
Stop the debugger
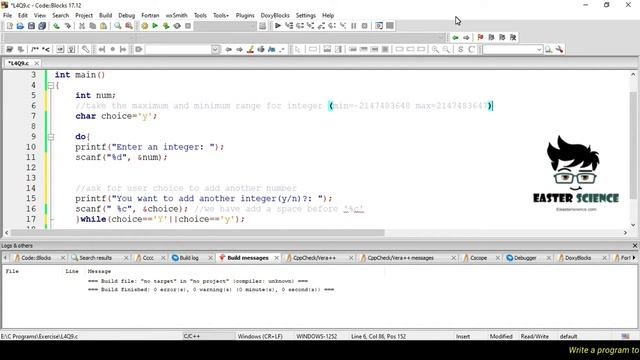click(364, 26)
